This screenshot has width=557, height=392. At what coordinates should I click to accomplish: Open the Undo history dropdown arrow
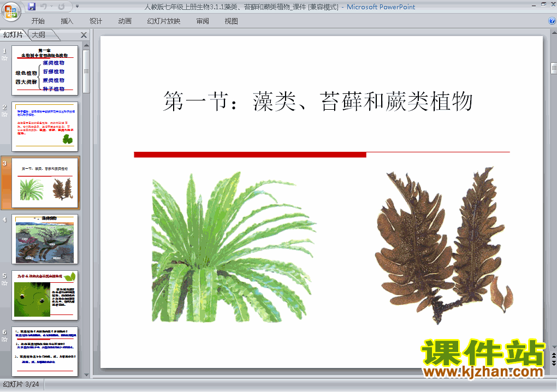point(51,7)
